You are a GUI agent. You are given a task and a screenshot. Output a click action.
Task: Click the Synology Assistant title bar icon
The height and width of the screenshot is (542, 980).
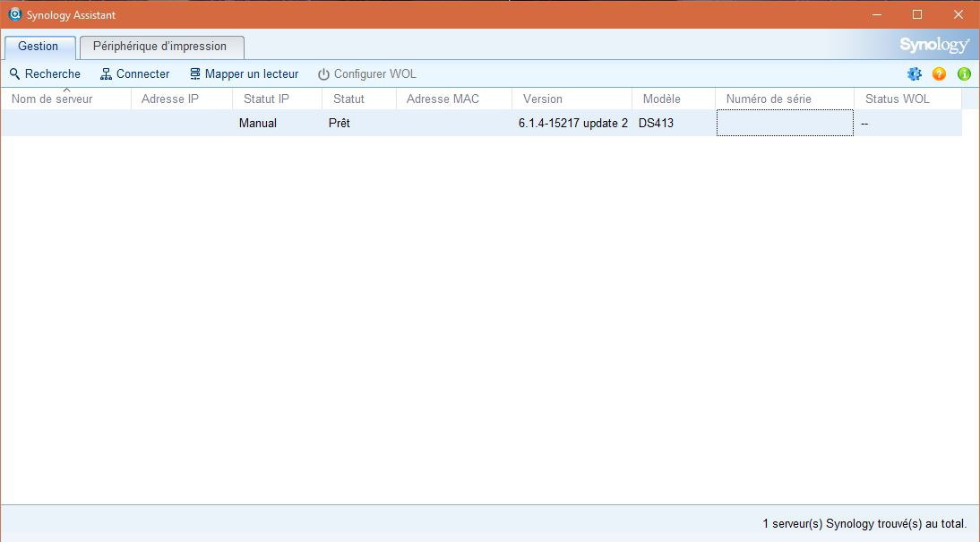[15, 14]
